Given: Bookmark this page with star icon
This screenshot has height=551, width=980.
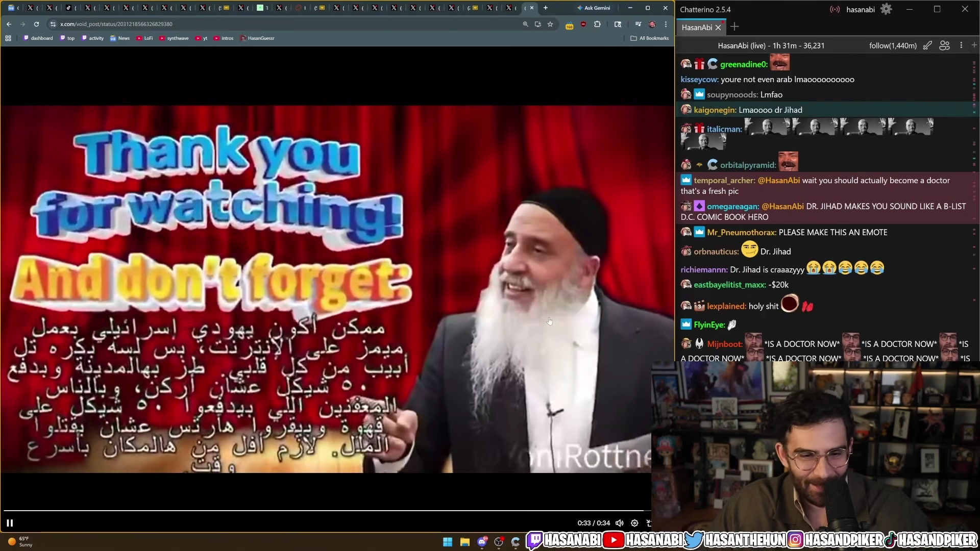Looking at the screenshot, I should pyautogui.click(x=550, y=24).
